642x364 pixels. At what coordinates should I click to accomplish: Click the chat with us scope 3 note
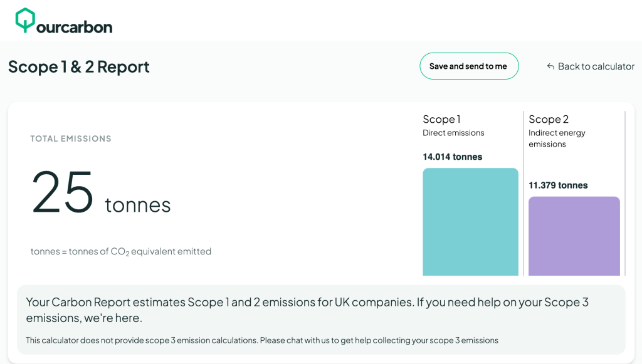point(262,340)
